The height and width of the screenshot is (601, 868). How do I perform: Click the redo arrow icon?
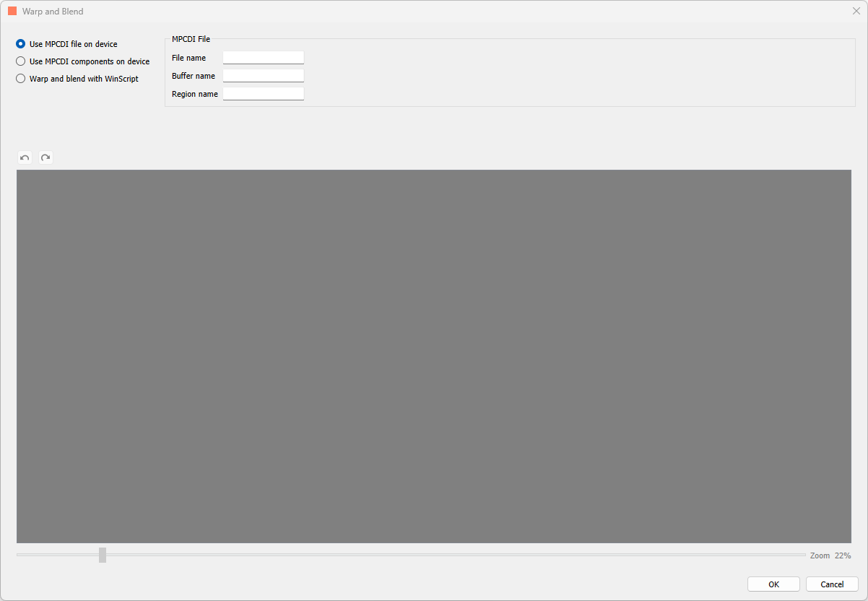tap(45, 157)
